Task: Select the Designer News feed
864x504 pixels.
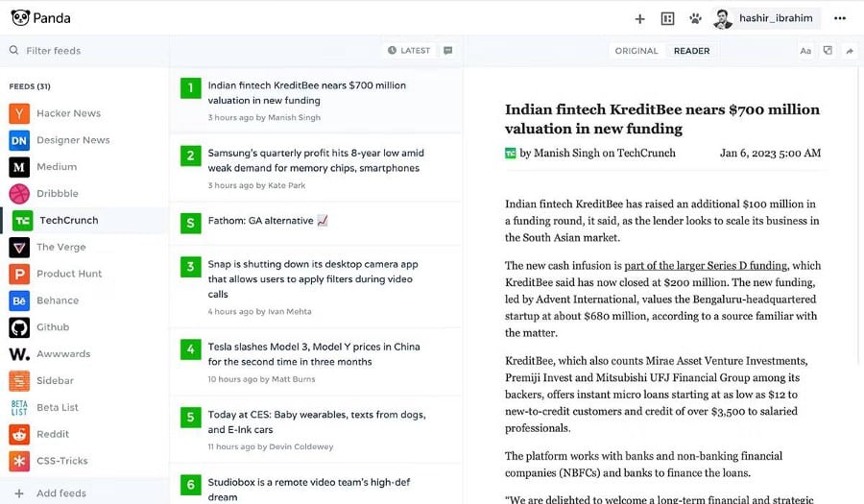Action: tap(84, 140)
